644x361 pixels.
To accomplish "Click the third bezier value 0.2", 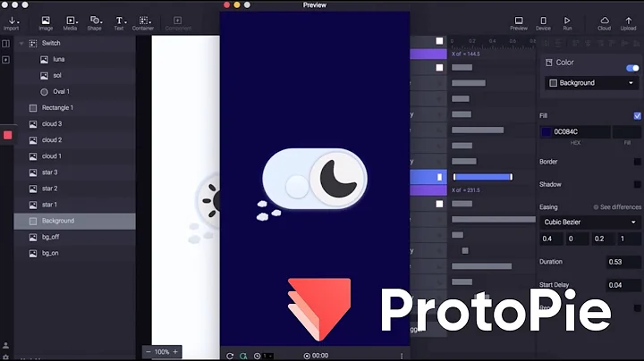I will pyautogui.click(x=603, y=239).
